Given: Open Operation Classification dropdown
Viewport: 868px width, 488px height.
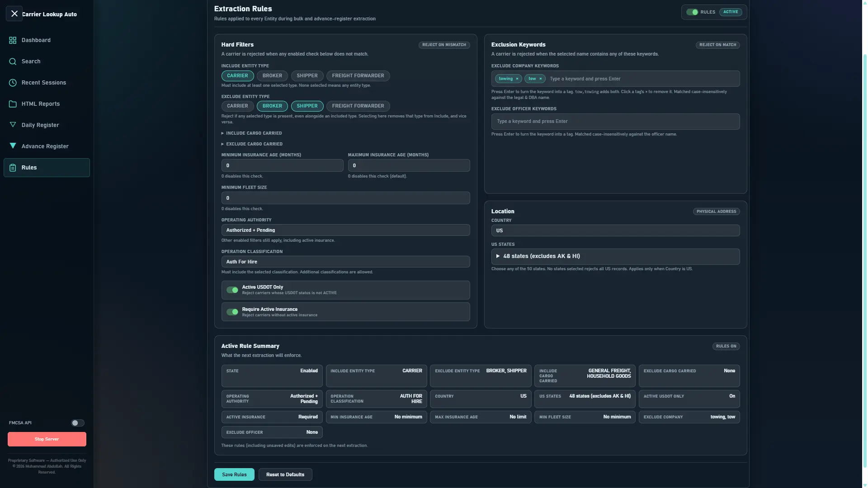Looking at the screenshot, I should (x=345, y=262).
